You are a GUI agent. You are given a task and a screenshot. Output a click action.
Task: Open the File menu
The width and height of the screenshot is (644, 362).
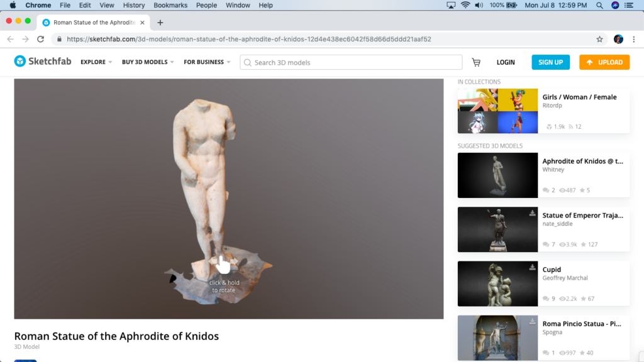(65, 5)
